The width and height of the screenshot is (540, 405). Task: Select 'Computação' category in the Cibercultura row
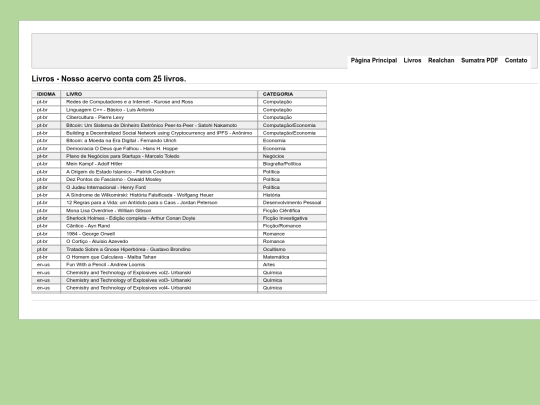pos(277,117)
